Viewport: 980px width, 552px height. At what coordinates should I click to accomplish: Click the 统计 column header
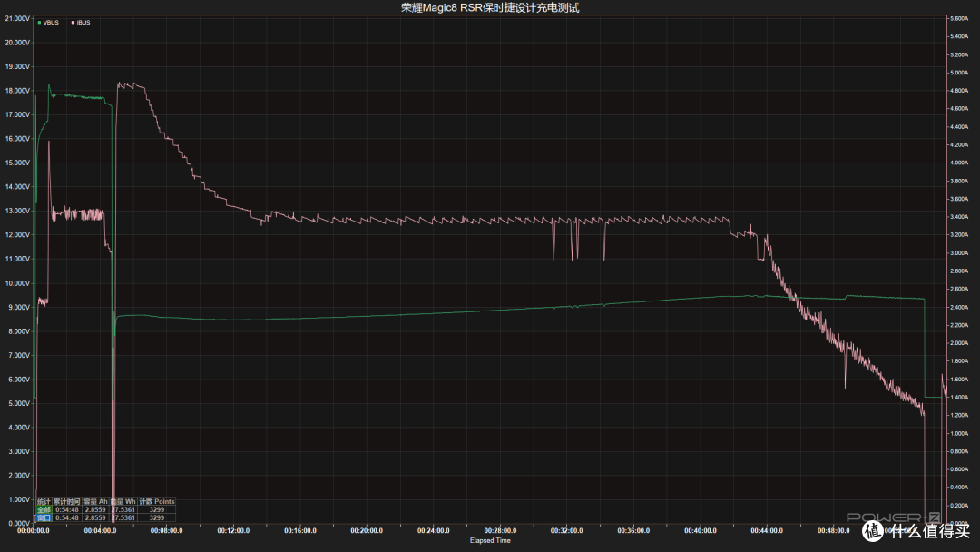pos(44,501)
